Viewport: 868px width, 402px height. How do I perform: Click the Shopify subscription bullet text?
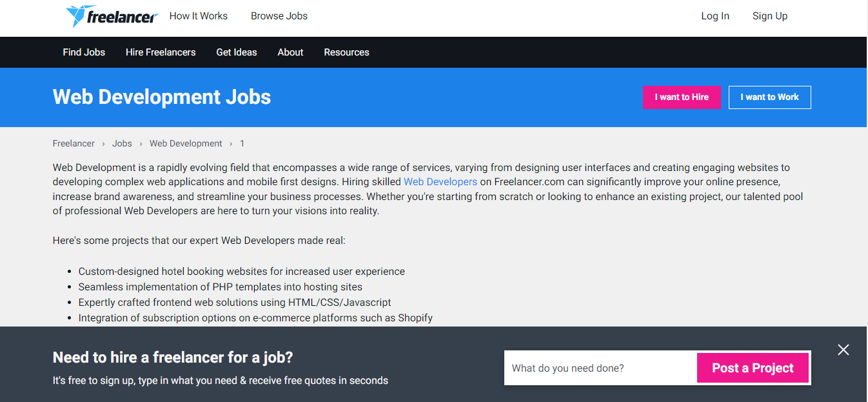255,318
